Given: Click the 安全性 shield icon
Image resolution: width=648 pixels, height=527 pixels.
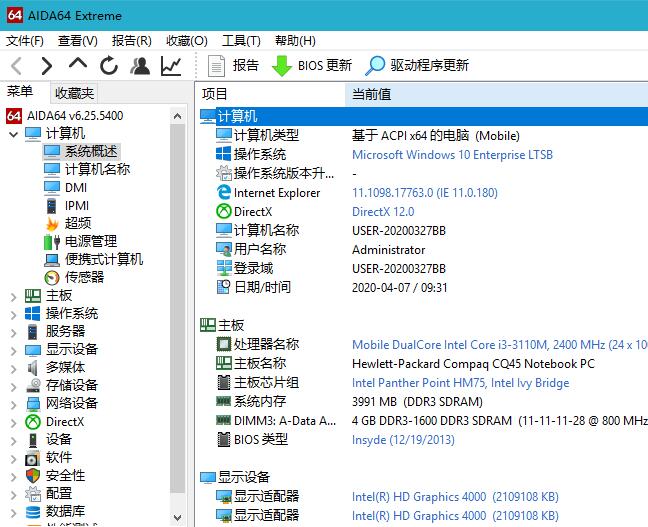Looking at the screenshot, I should click(x=33, y=475).
